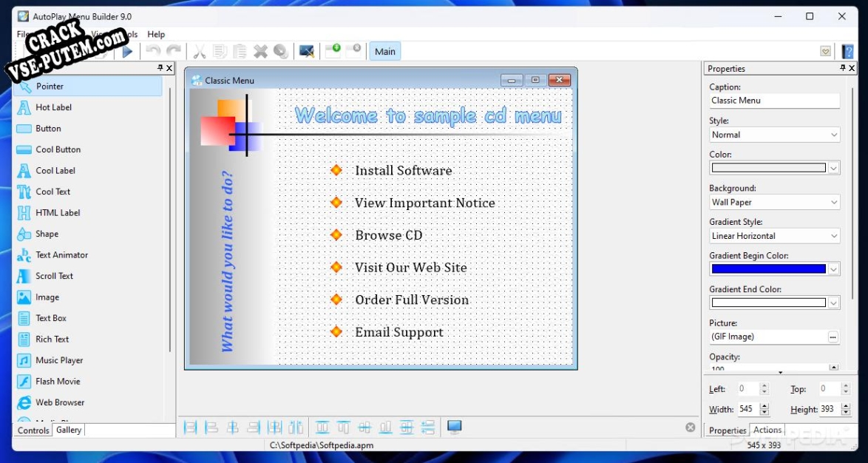The height and width of the screenshot is (463, 868).
Task: Open the Gradient Style dropdown
Action: (774, 236)
